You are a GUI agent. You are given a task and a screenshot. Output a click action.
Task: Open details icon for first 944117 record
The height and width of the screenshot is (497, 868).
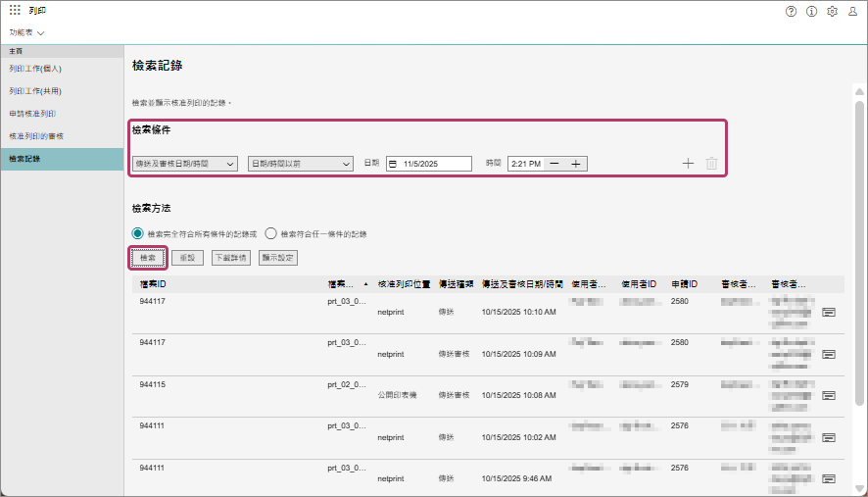[828, 313]
